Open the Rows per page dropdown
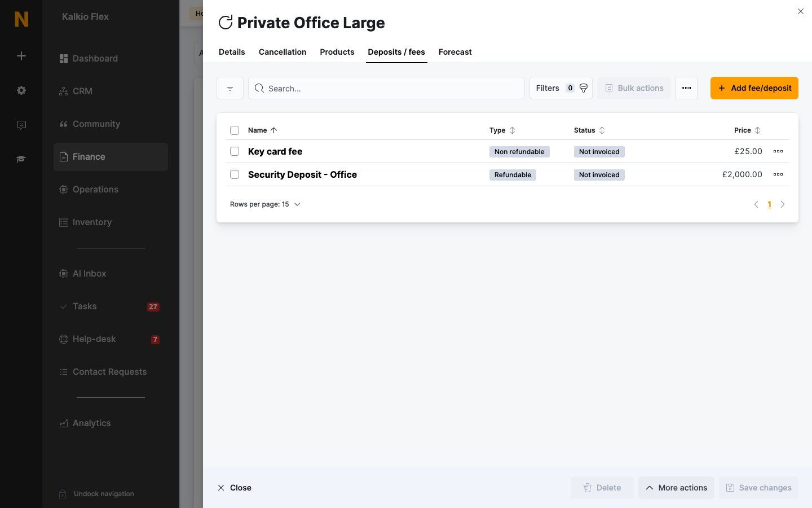Image resolution: width=812 pixels, height=508 pixels. point(265,204)
